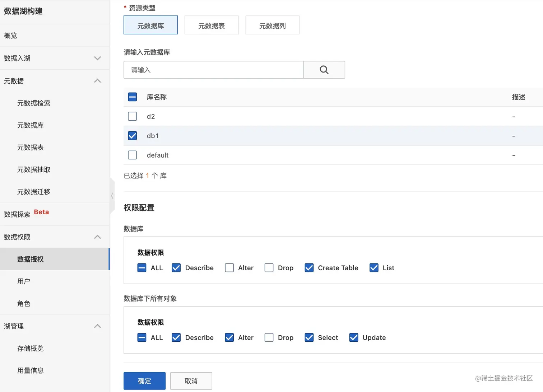Uncheck Alter in 数据库下所有对象 section
Image resolution: width=543 pixels, height=392 pixels.
click(229, 337)
